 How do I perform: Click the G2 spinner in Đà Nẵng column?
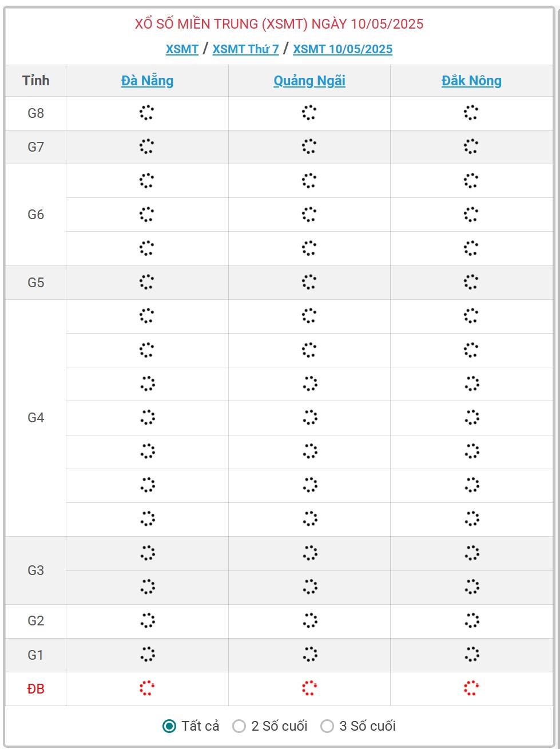[x=147, y=621]
